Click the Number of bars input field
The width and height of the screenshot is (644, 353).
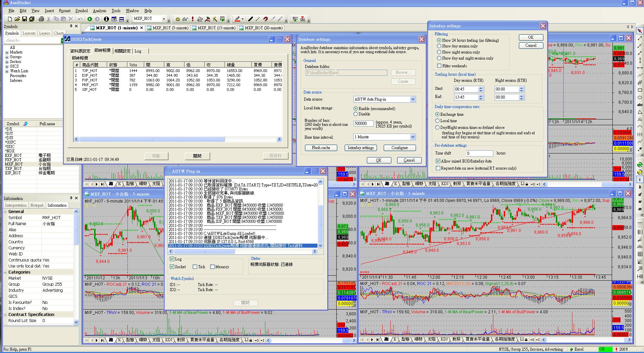pos(363,123)
